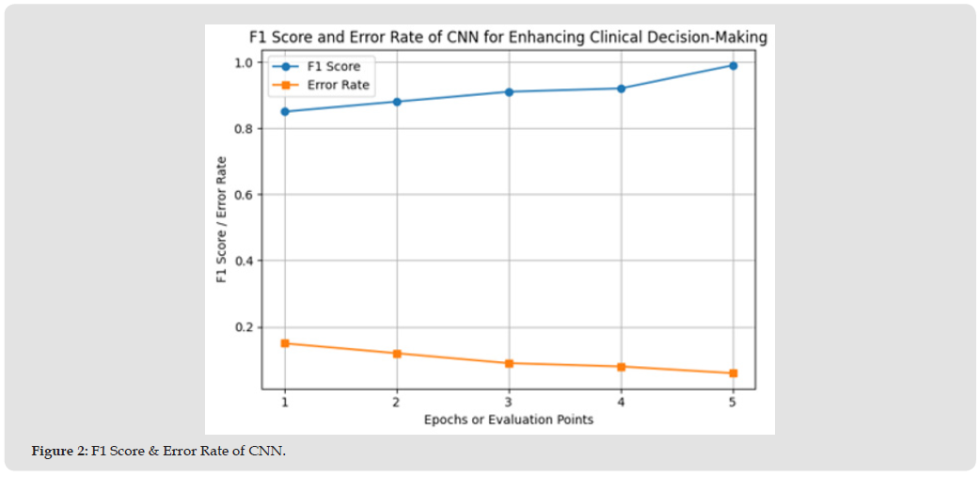The height and width of the screenshot is (477, 980).
Task: Select the "F1 Score" legend label
Action: tap(334, 67)
